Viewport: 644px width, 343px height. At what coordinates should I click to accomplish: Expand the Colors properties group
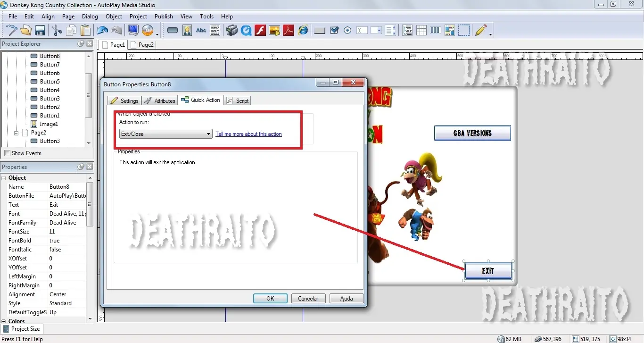point(4,321)
